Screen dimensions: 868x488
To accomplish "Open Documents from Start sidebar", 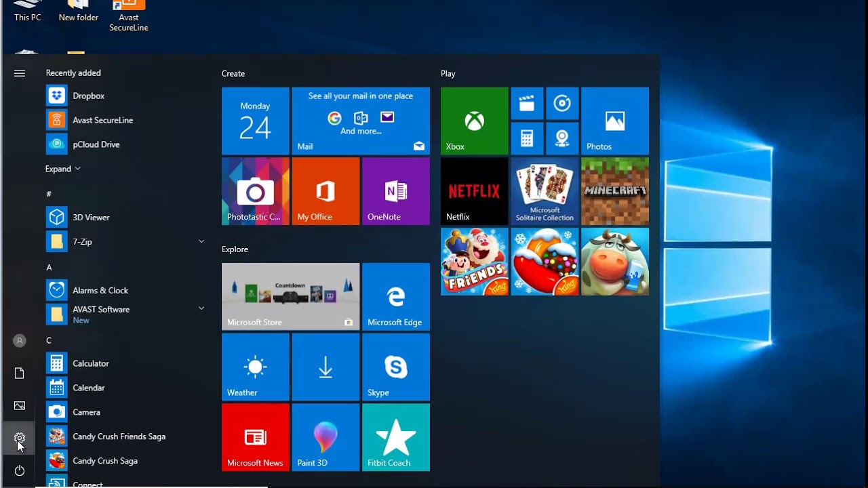I will (20, 373).
